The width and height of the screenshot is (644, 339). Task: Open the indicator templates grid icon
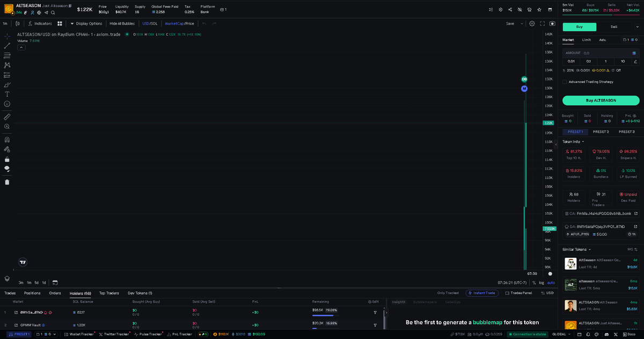[60, 24]
